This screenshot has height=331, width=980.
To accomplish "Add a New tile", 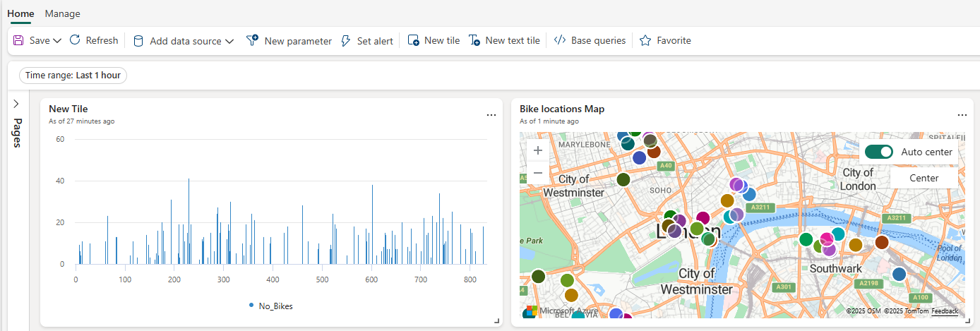I will 434,41.
